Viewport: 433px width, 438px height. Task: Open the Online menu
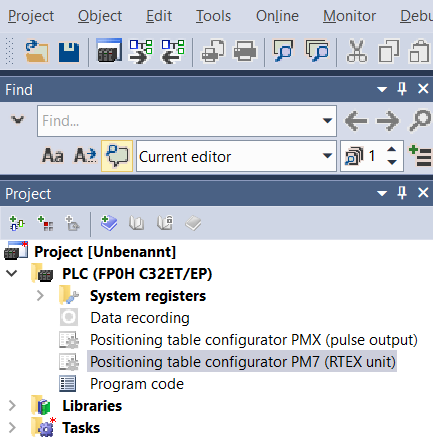point(277,16)
